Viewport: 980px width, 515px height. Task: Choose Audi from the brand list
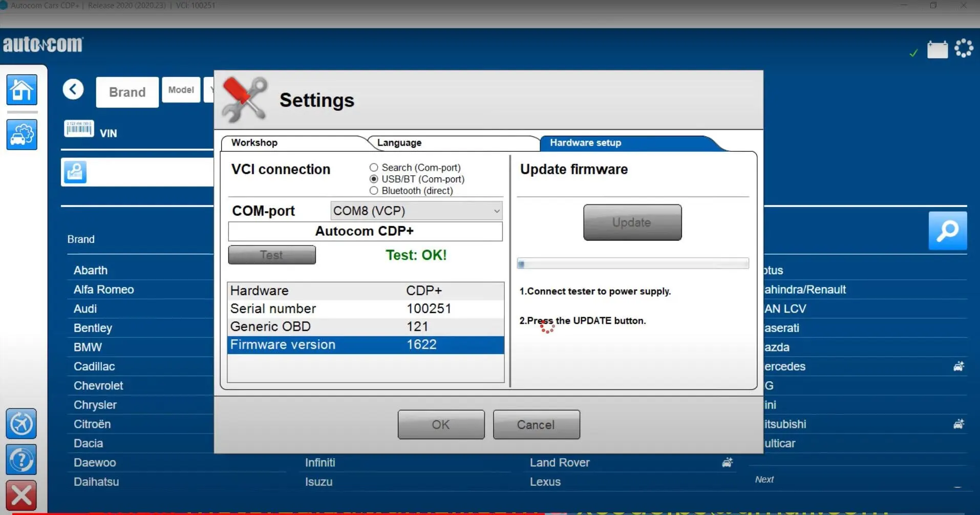[x=85, y=308]
